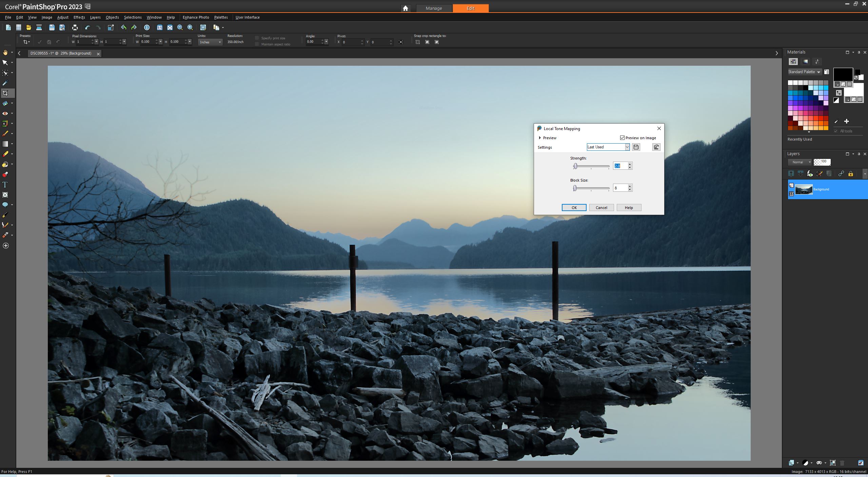Click the Zoom in magnifier

[190, 27]
